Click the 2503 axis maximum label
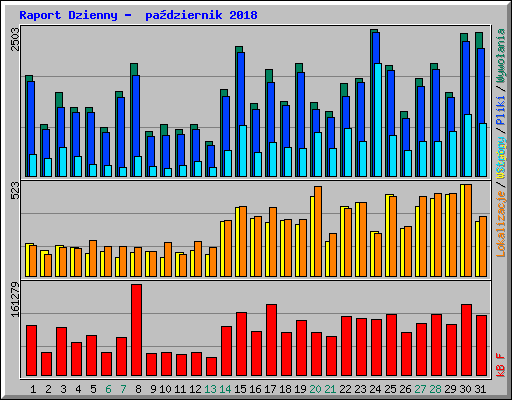The image size is (512, 400). (15, 39)
